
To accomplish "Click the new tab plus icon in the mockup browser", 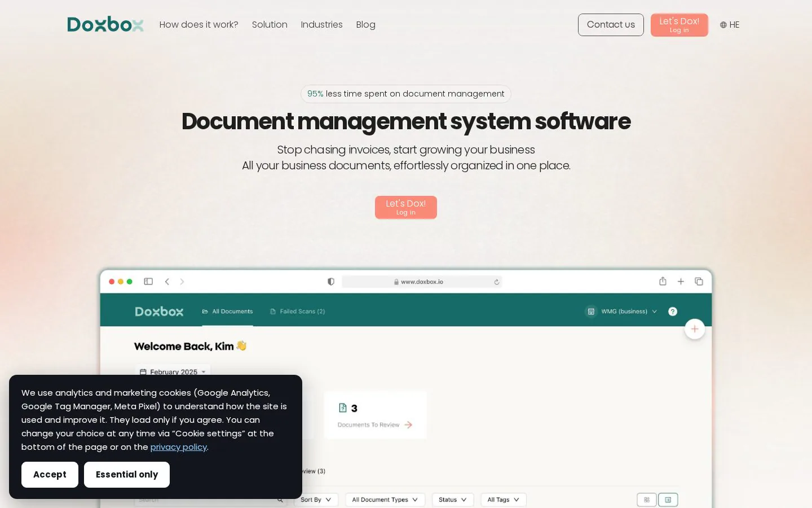I will [x=681, y=282].
